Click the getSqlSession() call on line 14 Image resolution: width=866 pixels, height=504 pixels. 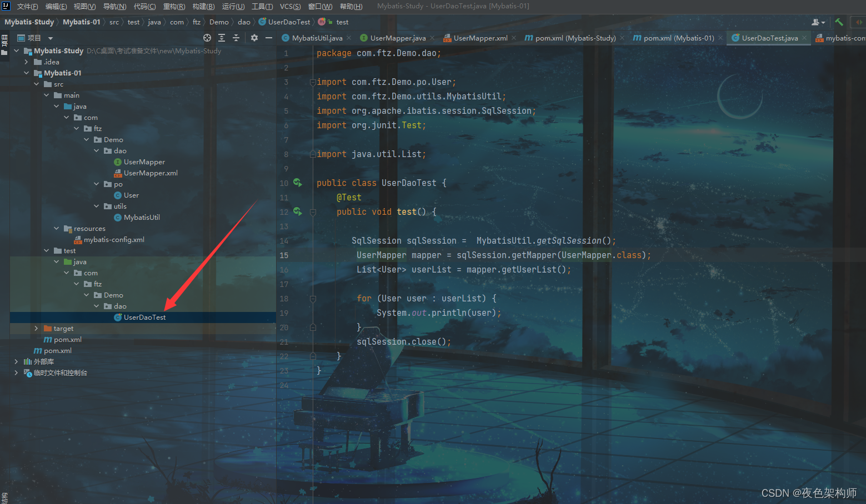click(x=574, y=241)
